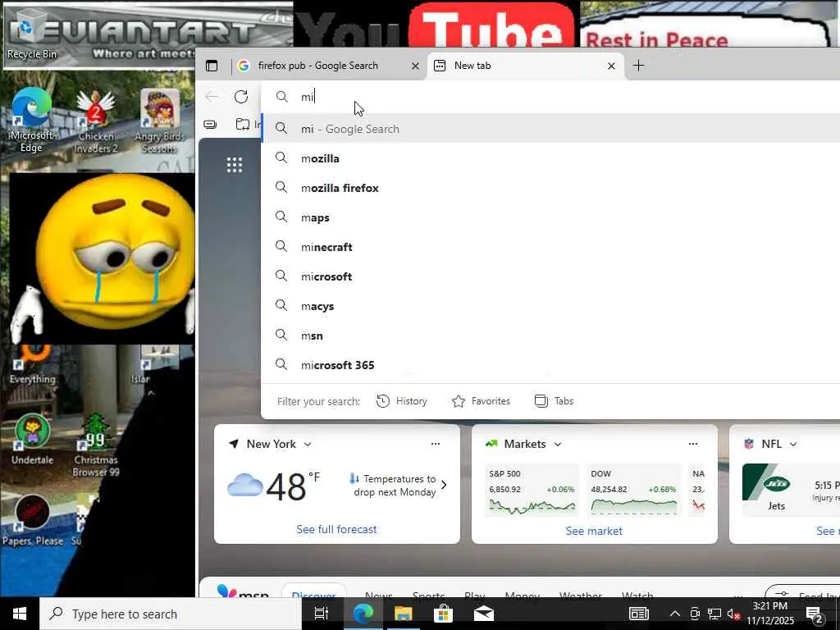This screenshot has width=840, height=630.
Task: Open File Explorer from the taskbar
Action: tap(404, 614)
